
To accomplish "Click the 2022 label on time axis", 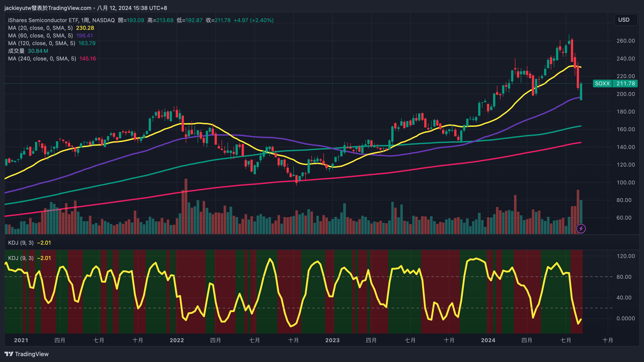I will pyautogui.click(x=176, y=340).
